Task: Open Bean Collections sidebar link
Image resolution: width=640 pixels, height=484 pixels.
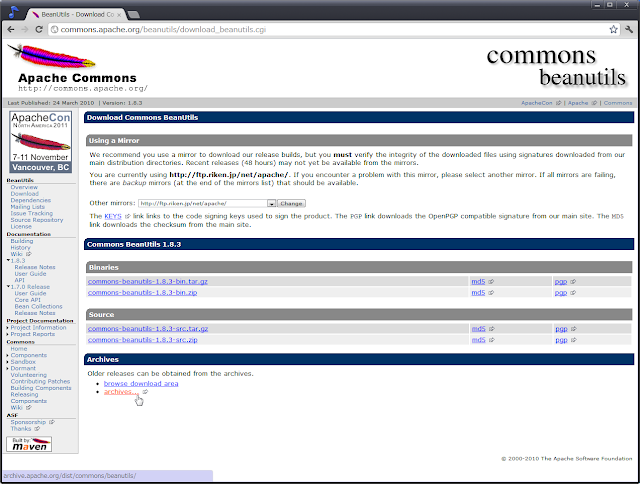Action: click(x=38, y=306)
